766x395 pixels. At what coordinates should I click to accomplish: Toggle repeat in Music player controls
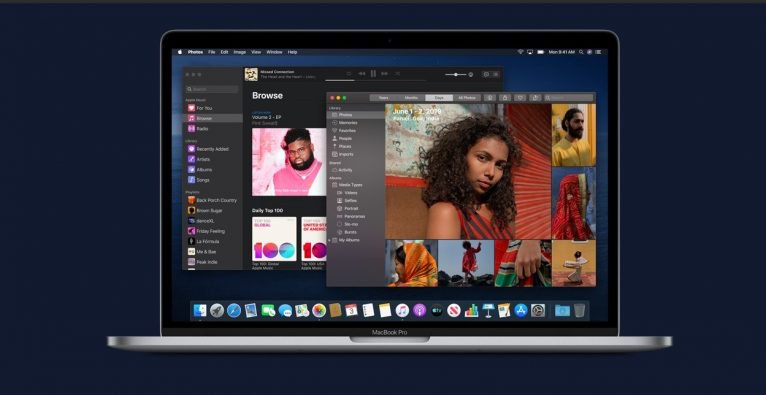397,74
